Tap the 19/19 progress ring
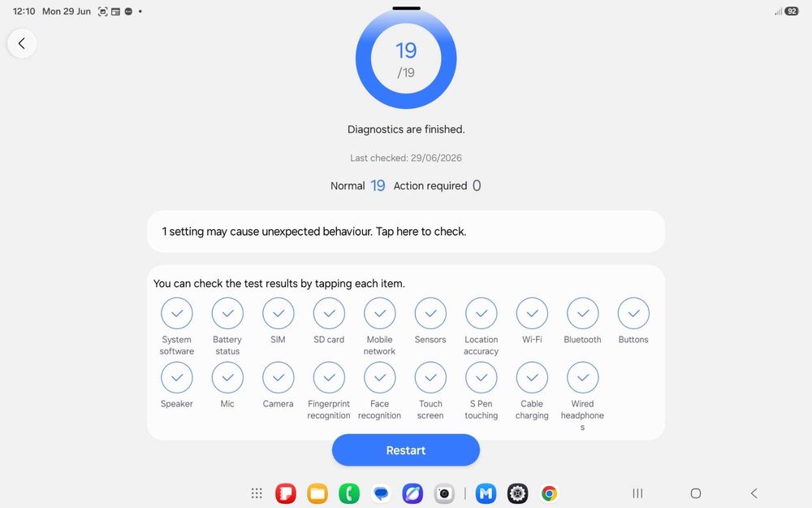 (x=406, y=59)
